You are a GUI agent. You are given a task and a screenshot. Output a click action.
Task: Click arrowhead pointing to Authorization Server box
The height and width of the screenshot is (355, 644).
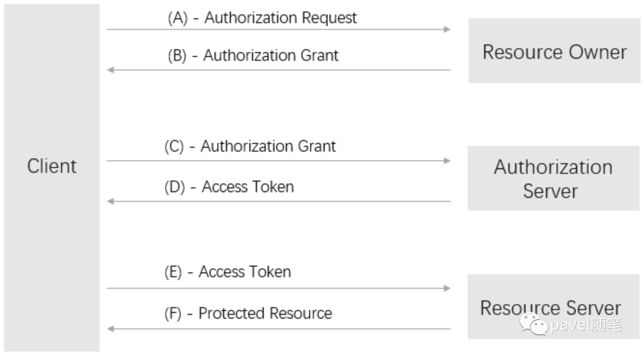tap(447, 160)
